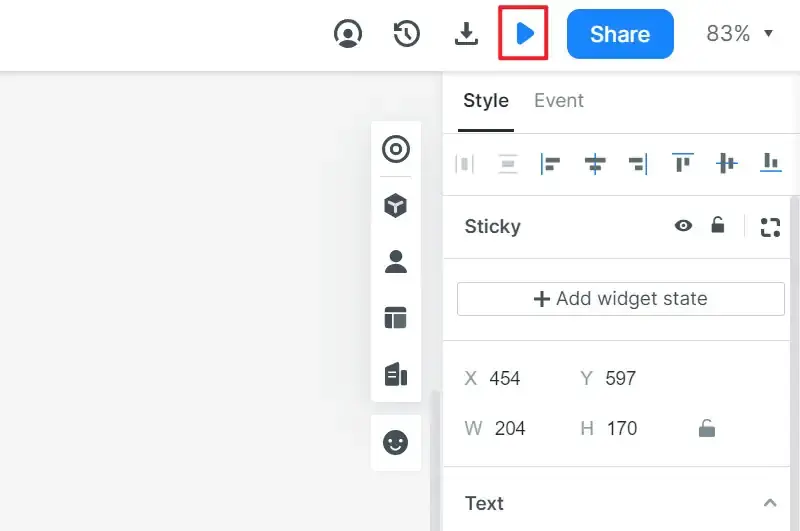Align widgets to horizontal center
800x531 pixels.
point(595,164)
